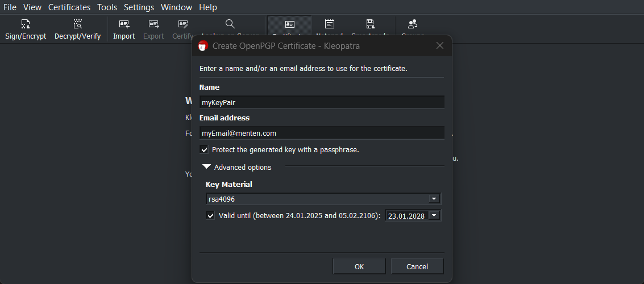Click the Name input field
Image resolution: width=644 pixels, height=284 pixels.
click(x=322, y=102)
